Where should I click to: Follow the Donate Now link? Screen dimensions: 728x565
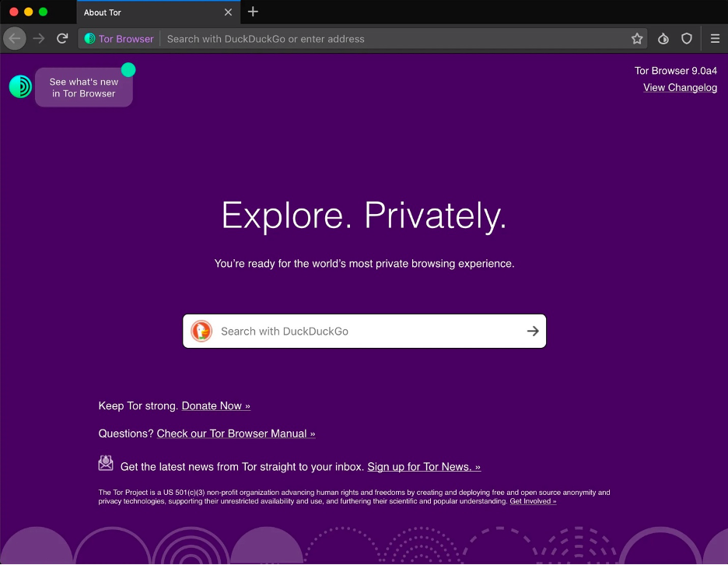[x=216, y=406]
